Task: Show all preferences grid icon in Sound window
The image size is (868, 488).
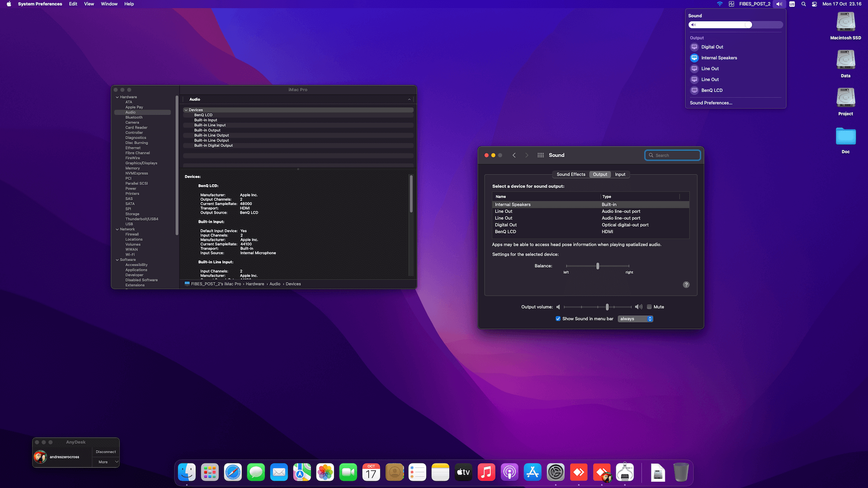Action: pos(541,155)
